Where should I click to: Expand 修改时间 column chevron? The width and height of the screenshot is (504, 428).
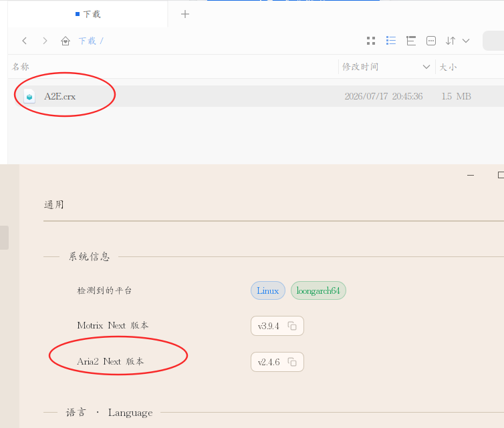426,67
